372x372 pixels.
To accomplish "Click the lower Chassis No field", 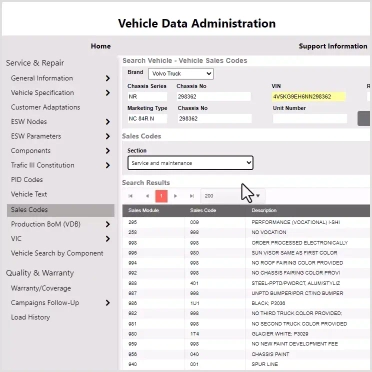I will tap(215, 119).
